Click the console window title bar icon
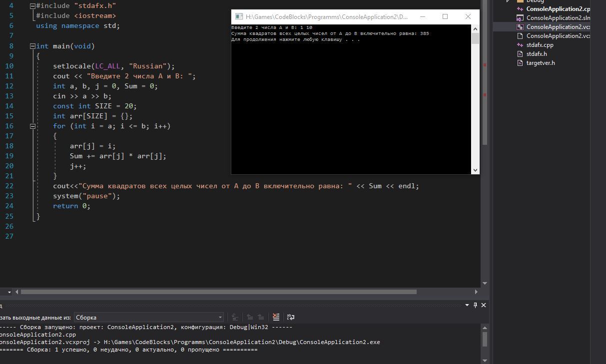The height and width of the screenshot is (364, 606). [x=239, y=16]
